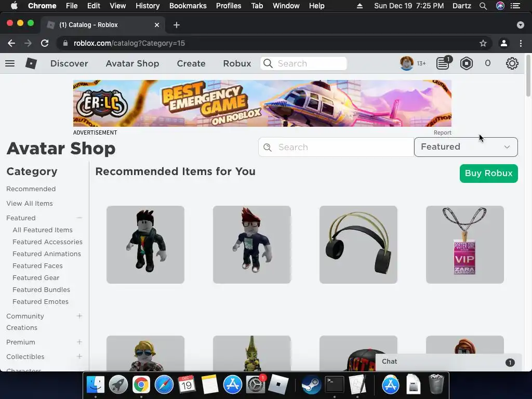This screenshot has width=532, height=399.
Task: Select the Recommended category link
Action: pos(31,189)
